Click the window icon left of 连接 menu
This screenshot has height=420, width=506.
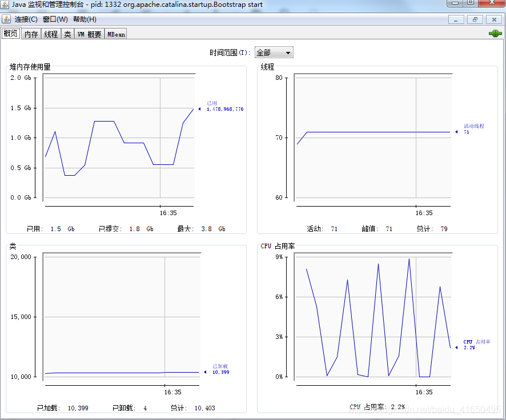(7, 19)
